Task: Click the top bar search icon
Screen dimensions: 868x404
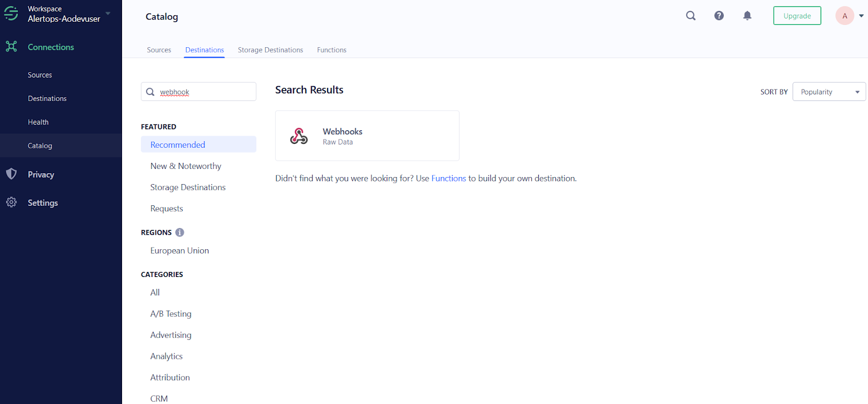Action: tap(691, 16)
